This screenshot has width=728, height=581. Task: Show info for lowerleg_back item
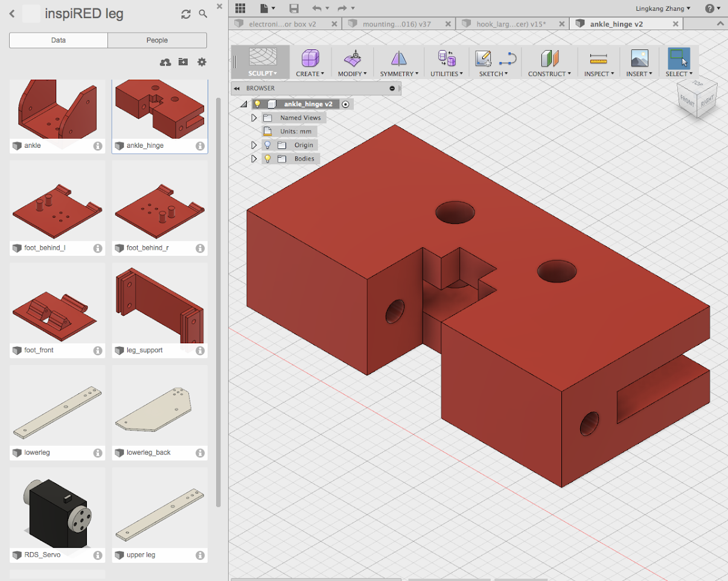[x=200, y=452]
